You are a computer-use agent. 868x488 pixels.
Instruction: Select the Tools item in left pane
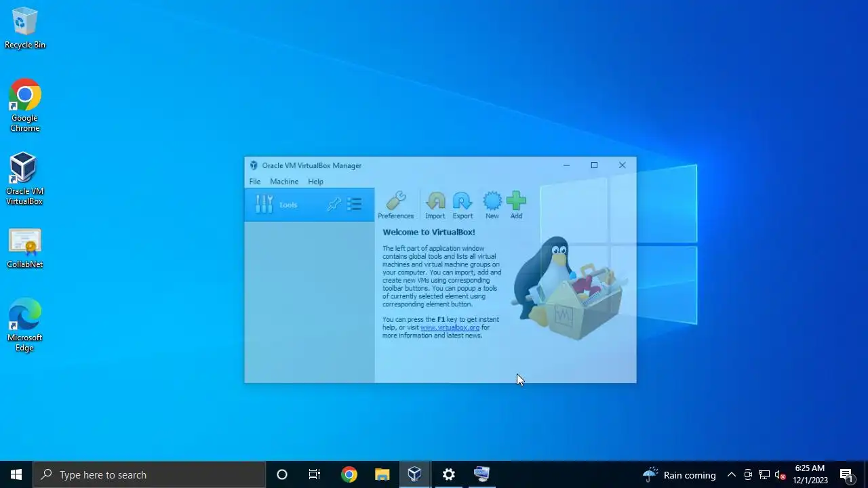[309, 205]
